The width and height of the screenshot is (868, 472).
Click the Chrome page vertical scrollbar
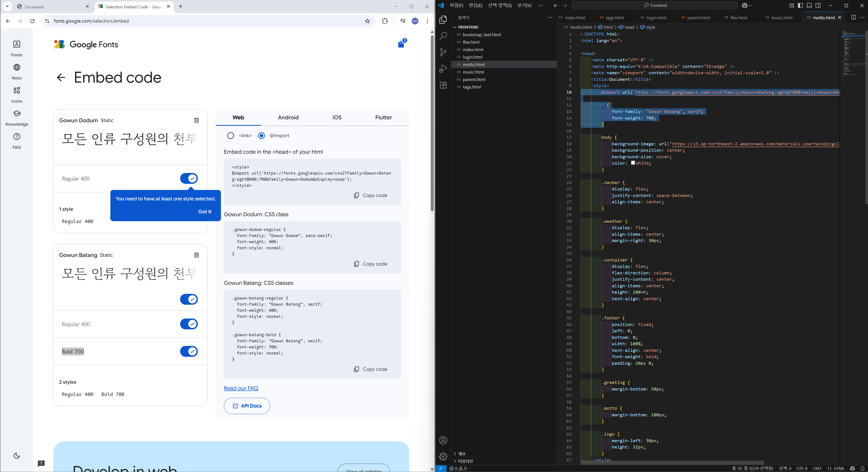point(432,123)
